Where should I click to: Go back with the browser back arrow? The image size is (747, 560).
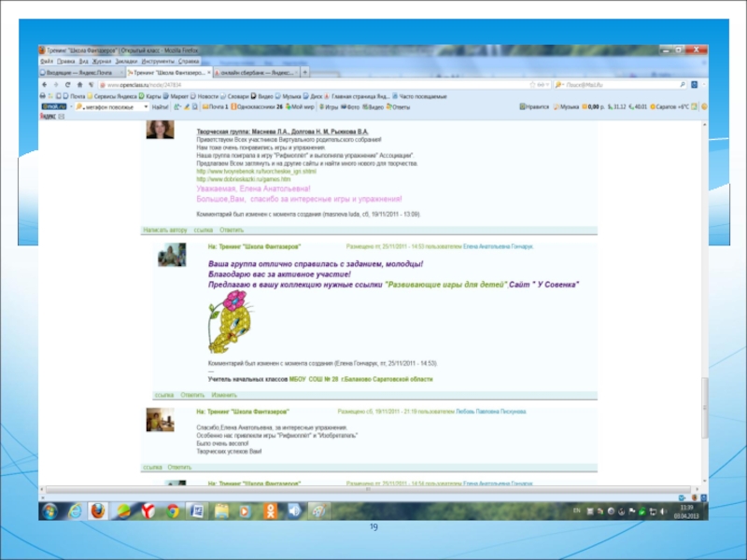click(45, 85)
